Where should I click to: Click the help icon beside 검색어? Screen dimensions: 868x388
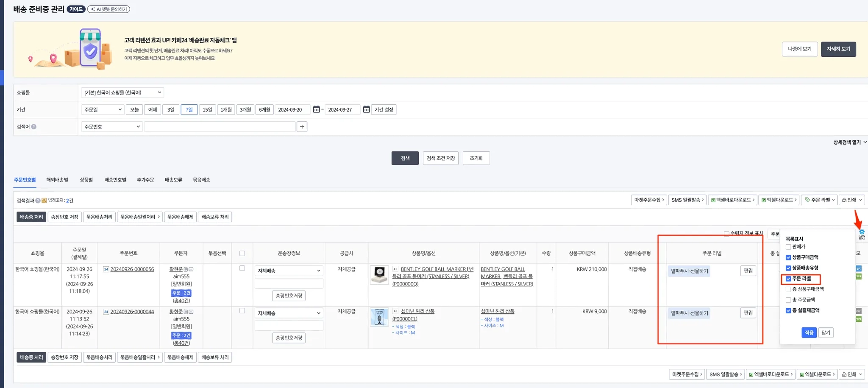pos(34,126)
